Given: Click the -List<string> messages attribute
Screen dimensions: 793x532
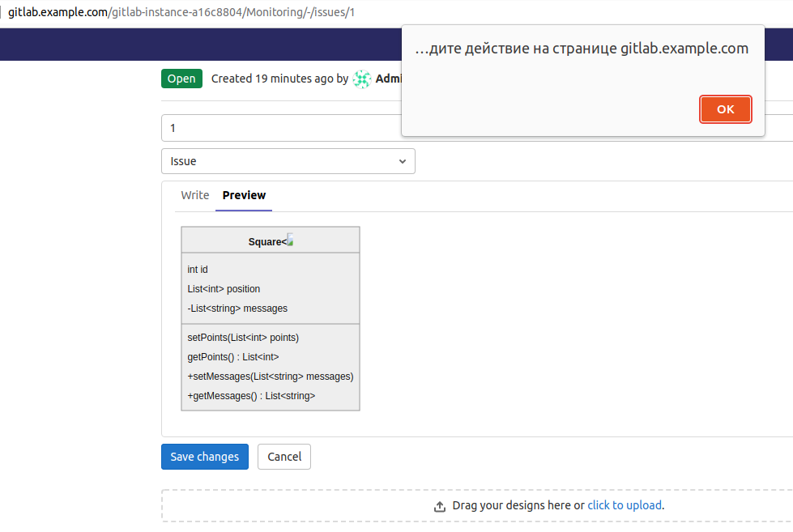Looking at the screenshot, I should [237, 309].
